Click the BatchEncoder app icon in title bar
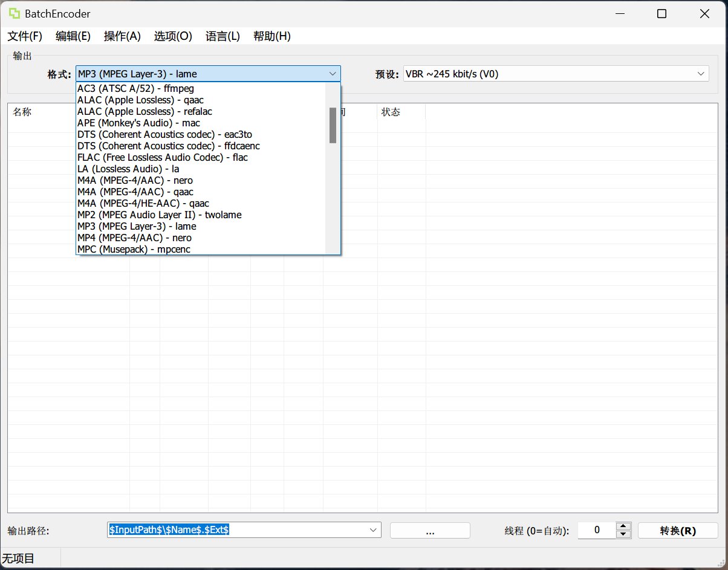The width and height of the screenshot is (728, 570). [13, 13]
